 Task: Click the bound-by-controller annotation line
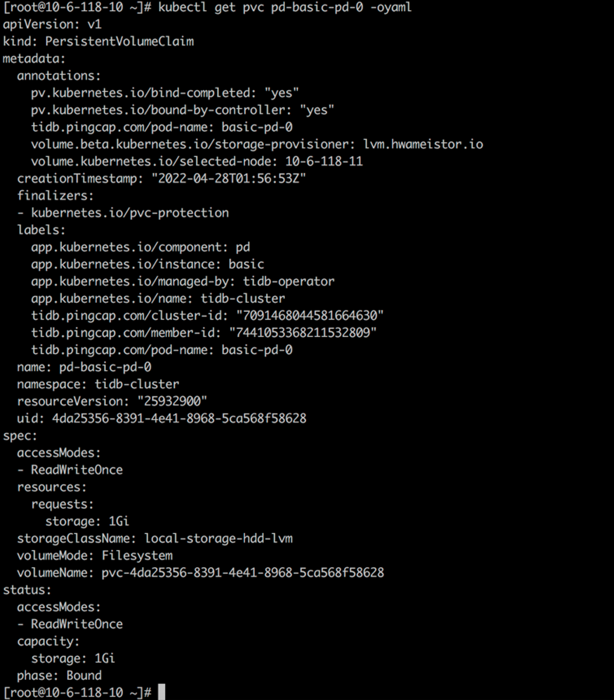182,110
